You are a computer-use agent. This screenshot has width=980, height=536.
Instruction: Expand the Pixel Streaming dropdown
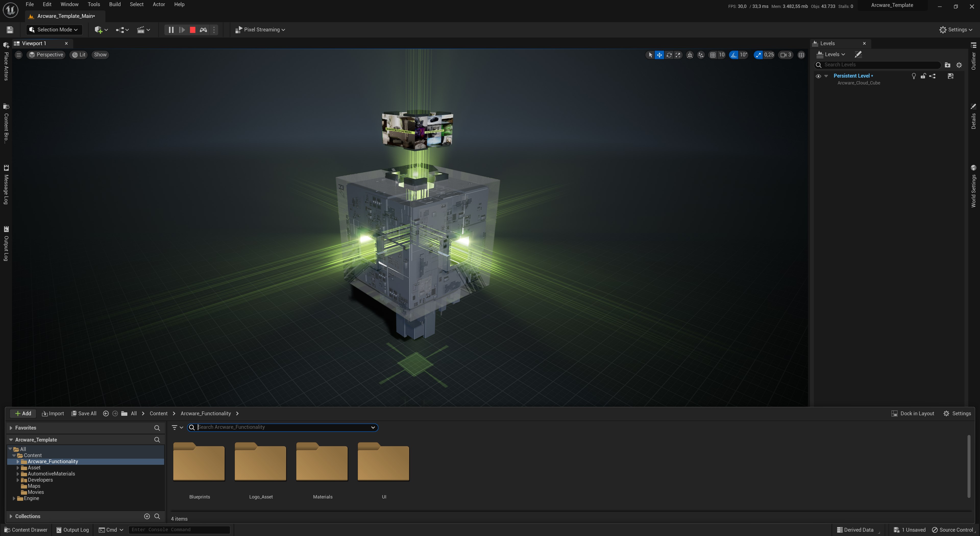tap(261, 30)
